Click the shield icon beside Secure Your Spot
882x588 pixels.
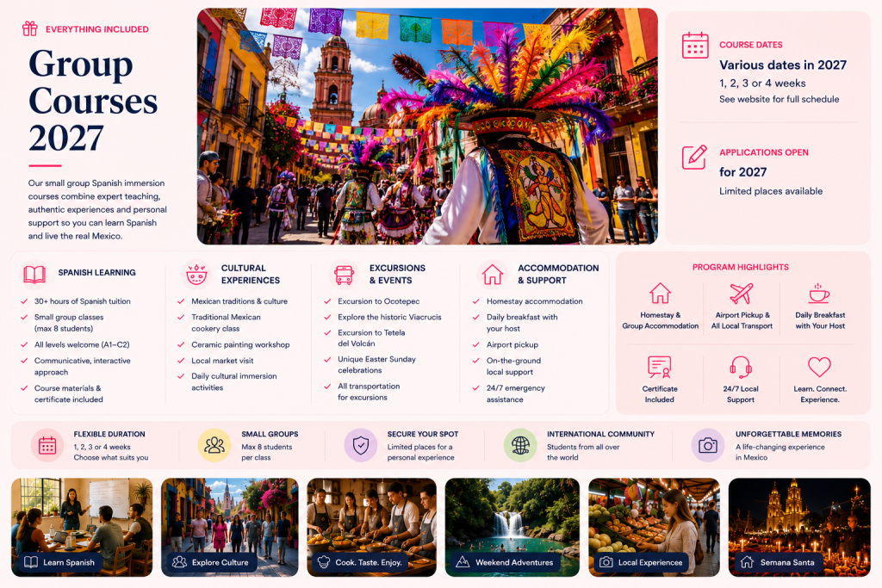[361, 445]
